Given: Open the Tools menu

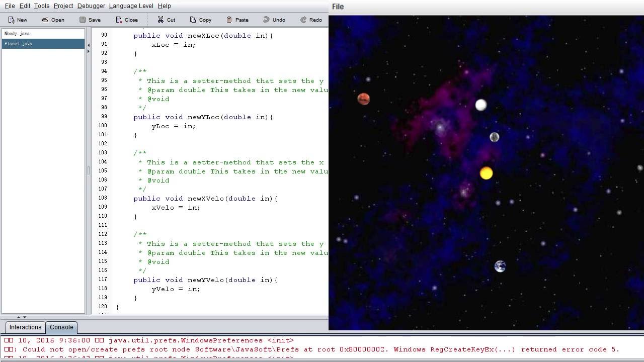Looking at the screenshot, I should point(42,6).
